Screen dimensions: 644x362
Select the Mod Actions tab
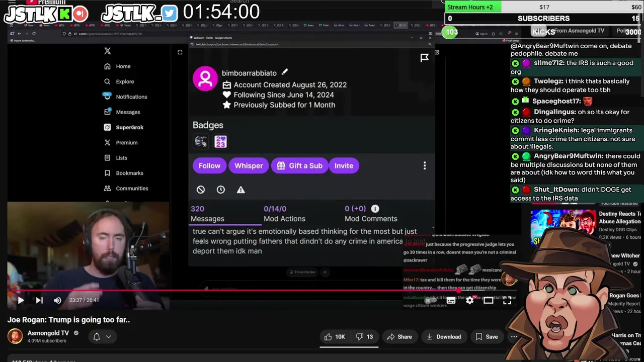click(x=284, y=214)
